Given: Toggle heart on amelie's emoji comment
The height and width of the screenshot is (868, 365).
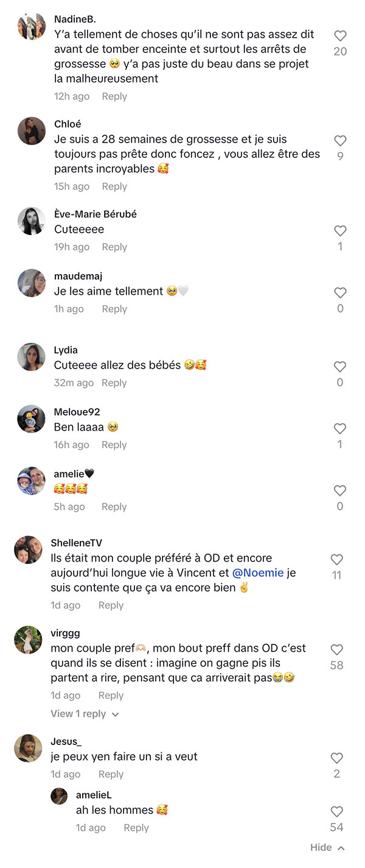Looking at the screenshot, I should [340, 491].
